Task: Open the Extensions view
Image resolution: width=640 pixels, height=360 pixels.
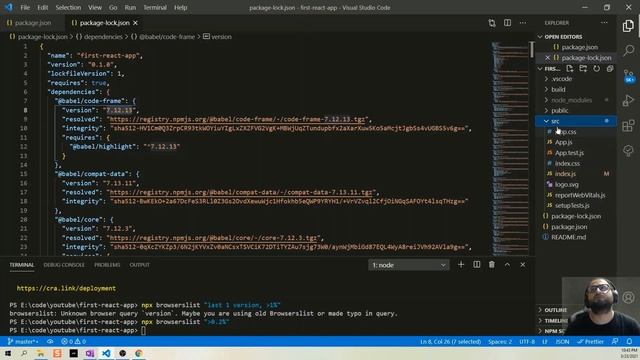Action: pyautogui.click(x=628, y=125)
